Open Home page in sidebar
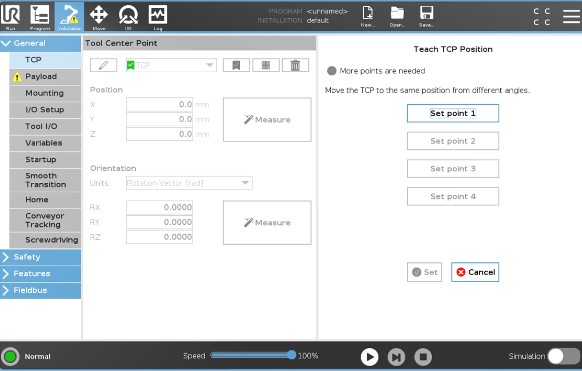Viewport: 582px width, 371px height. (x=45, y=200)
